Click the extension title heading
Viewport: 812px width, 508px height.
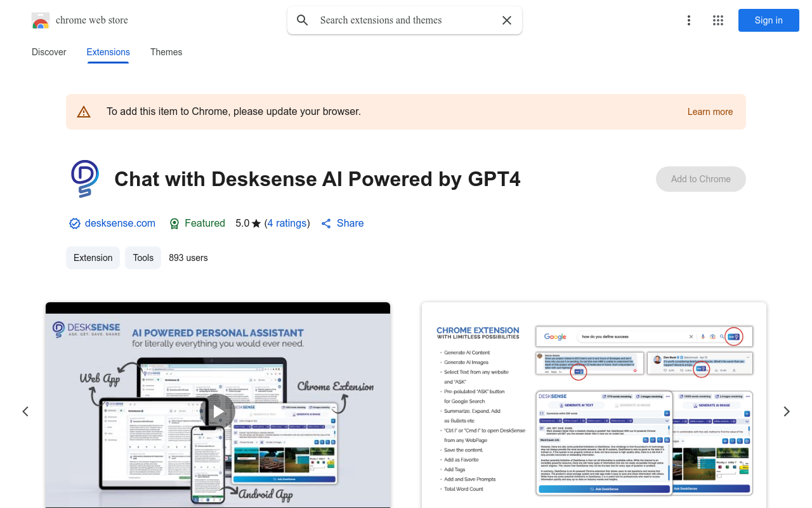(x=317, y=179)
